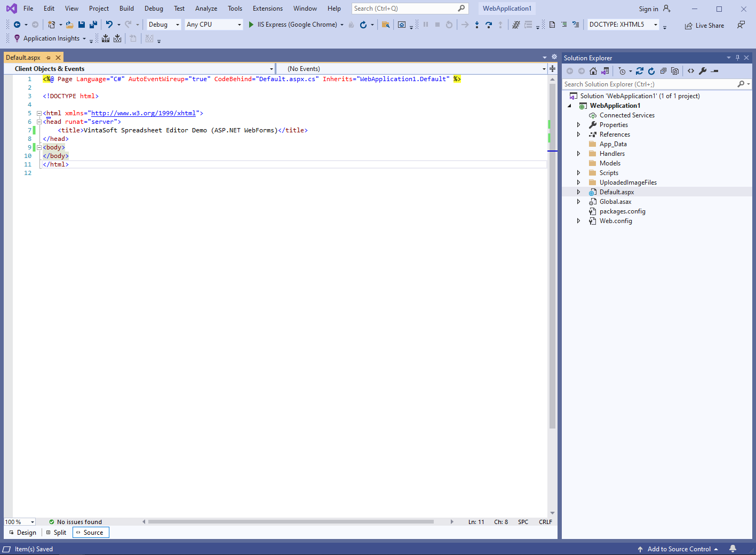
Task: Open the Any CPU platform dropdown
Action: coord(214,25)
